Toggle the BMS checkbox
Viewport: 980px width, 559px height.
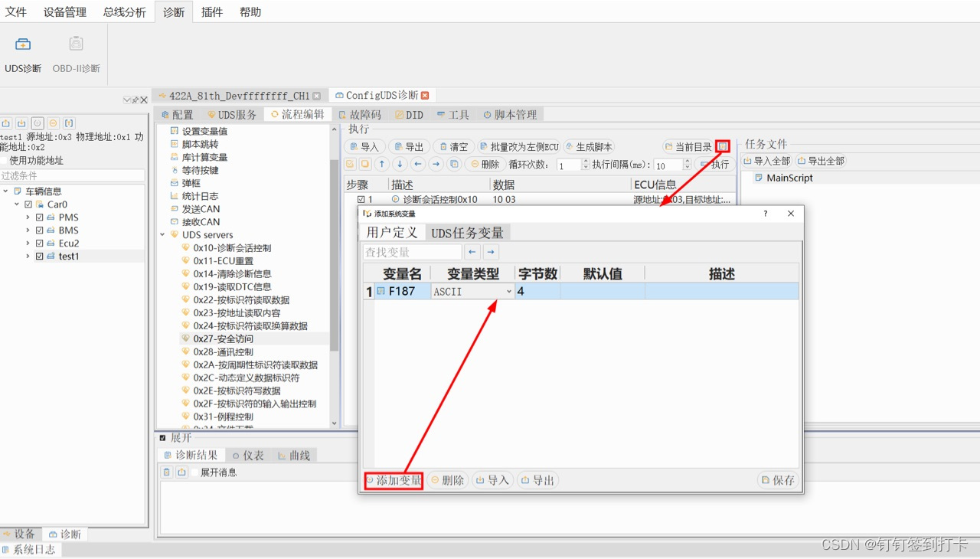pyautogui.click(x=40, y=230)
